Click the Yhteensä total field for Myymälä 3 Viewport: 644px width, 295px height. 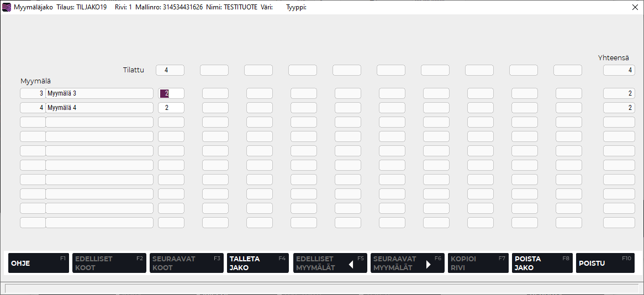tap(619, 93)
